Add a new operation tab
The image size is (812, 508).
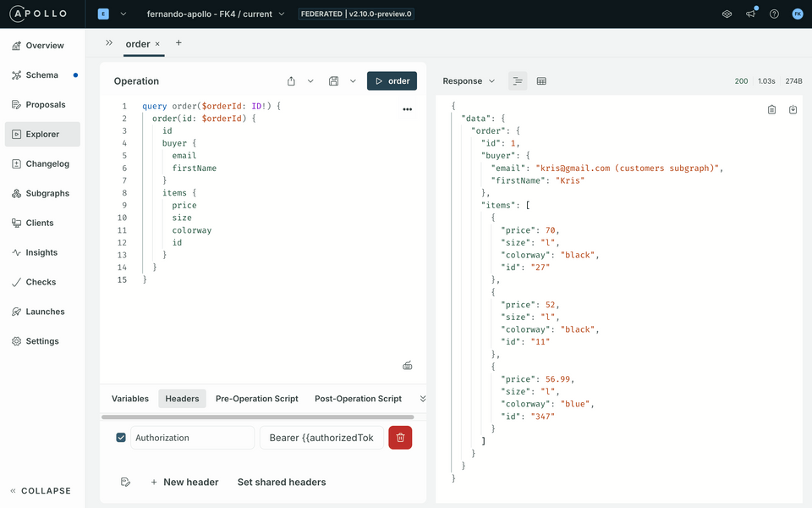(178, 43)
